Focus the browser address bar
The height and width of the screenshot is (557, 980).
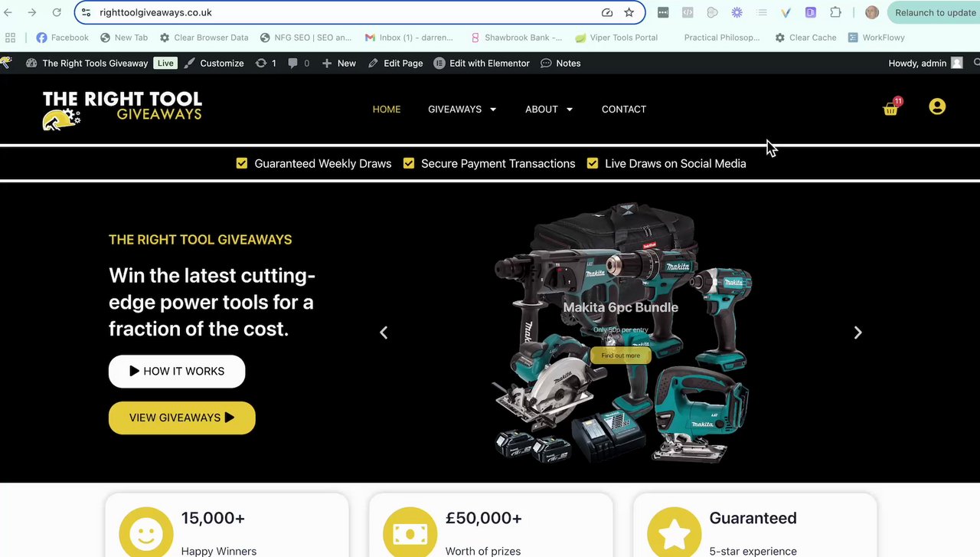click(345, 12)
